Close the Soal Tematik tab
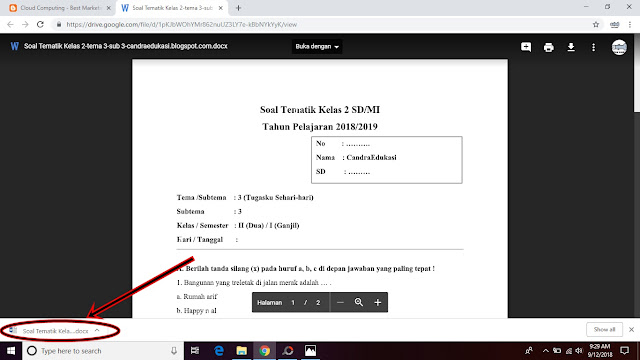The width and height of the screenshot is (640, 360). click(221, 8)
